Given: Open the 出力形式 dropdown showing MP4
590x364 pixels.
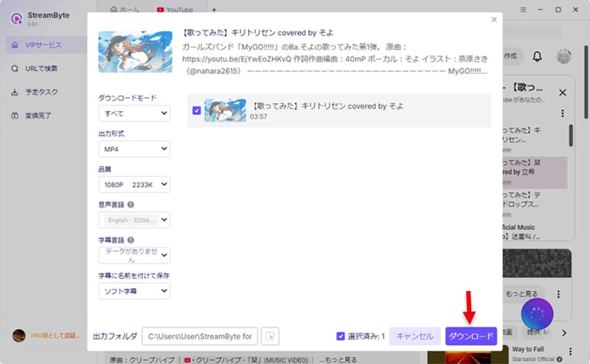Looking at the screenshot, I should click(x=134, y=149).
